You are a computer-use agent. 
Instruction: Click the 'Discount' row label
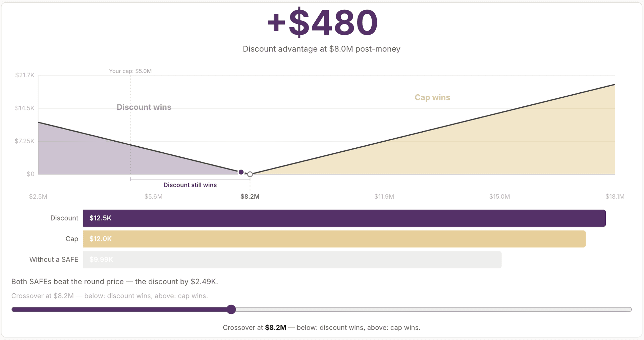pyautogui.click(x=64, y=218)
